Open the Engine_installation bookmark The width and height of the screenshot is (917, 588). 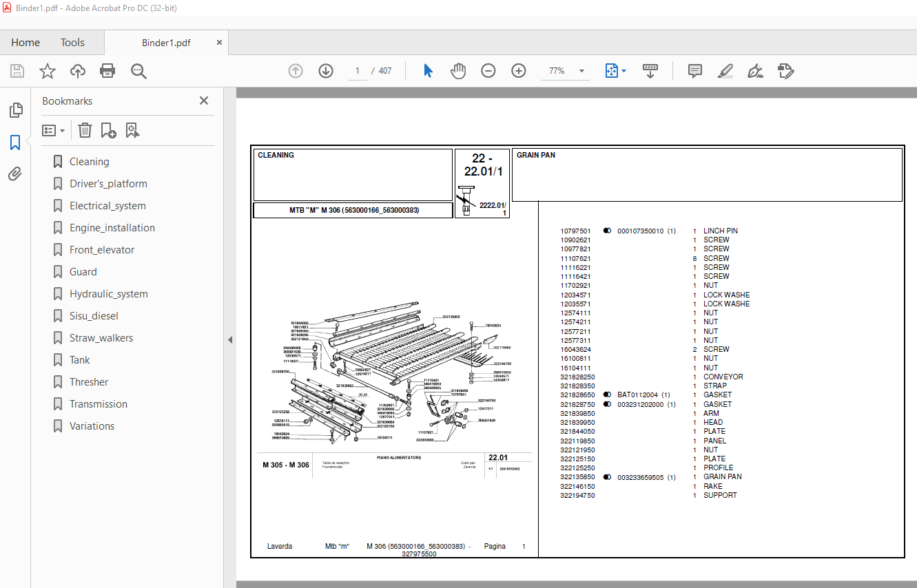coord(112,228)
